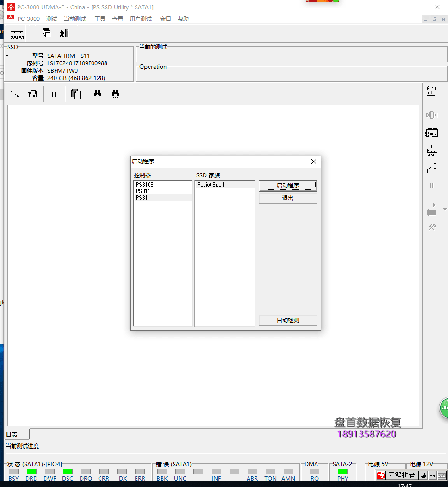Image resolution: width=448 pixels, height=487 pixels.
Task: Click the binary info scroll icon on right sidebar
Action: (x=431, y=91)
